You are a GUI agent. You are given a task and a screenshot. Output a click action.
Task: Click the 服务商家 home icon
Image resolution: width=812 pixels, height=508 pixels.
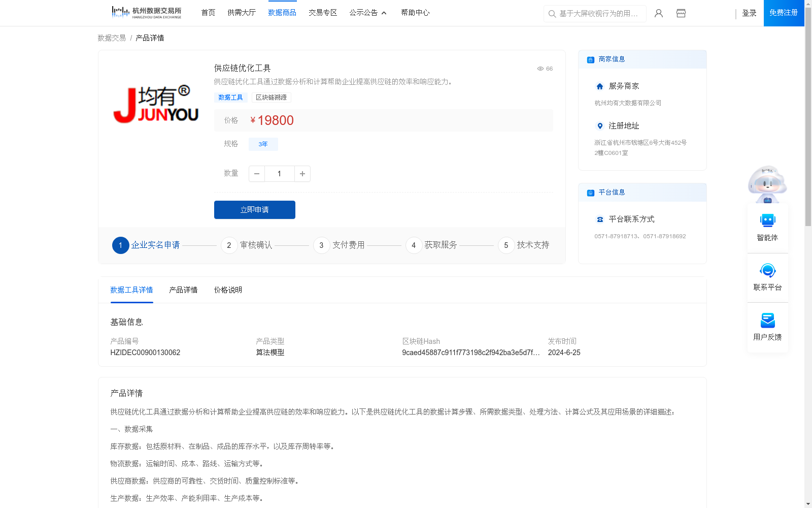[600, 86]
